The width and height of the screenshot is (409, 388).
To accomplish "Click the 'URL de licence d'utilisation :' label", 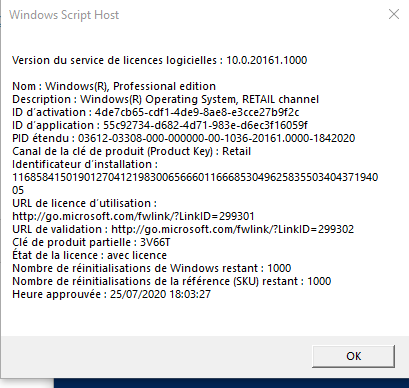I will coord(84,203).
